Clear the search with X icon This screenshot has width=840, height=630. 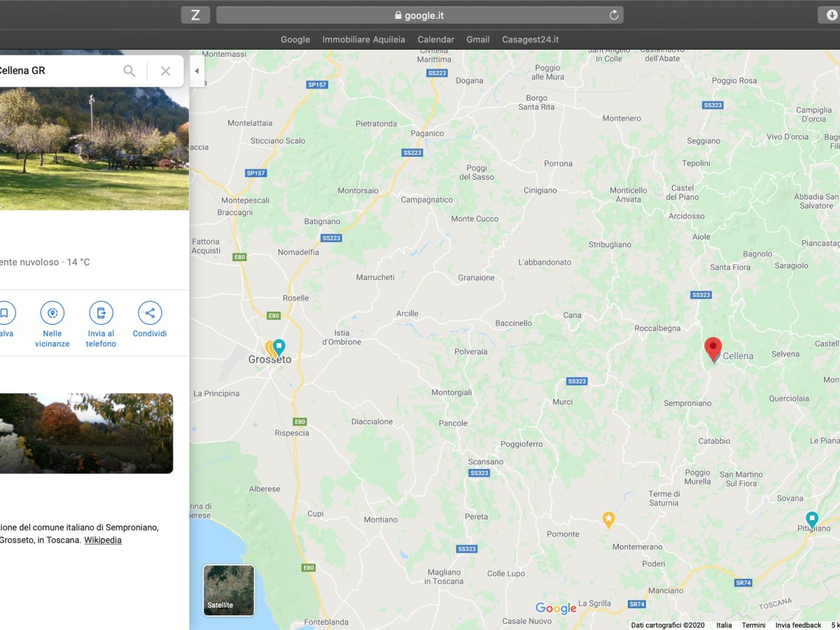pyautogui.click(x=166, y=71)
